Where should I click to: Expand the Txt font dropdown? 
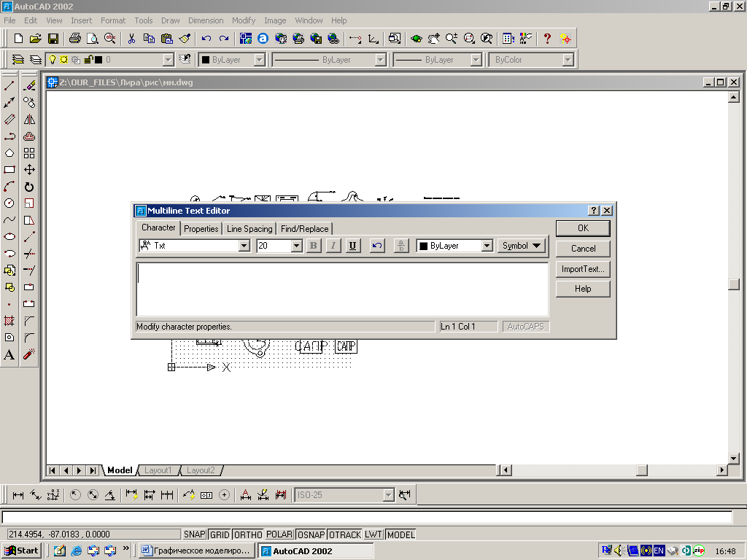(244, 246)
